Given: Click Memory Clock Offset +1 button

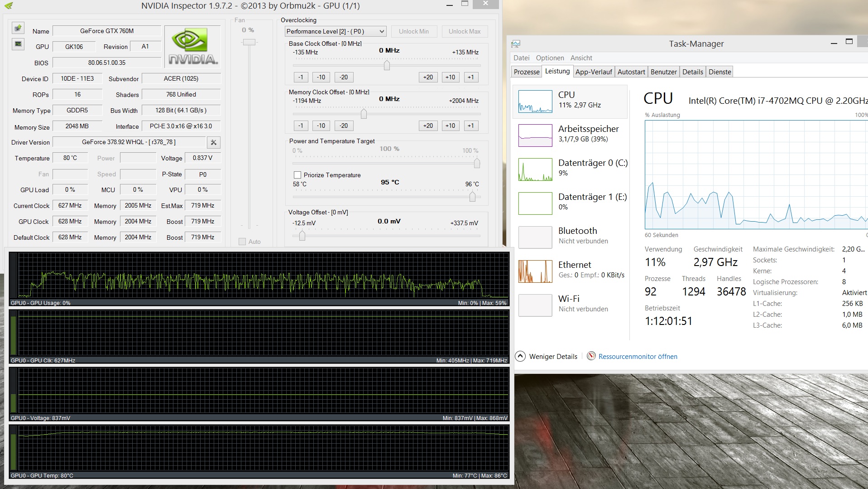Looking at the screenshot, I should pos(471,126).
